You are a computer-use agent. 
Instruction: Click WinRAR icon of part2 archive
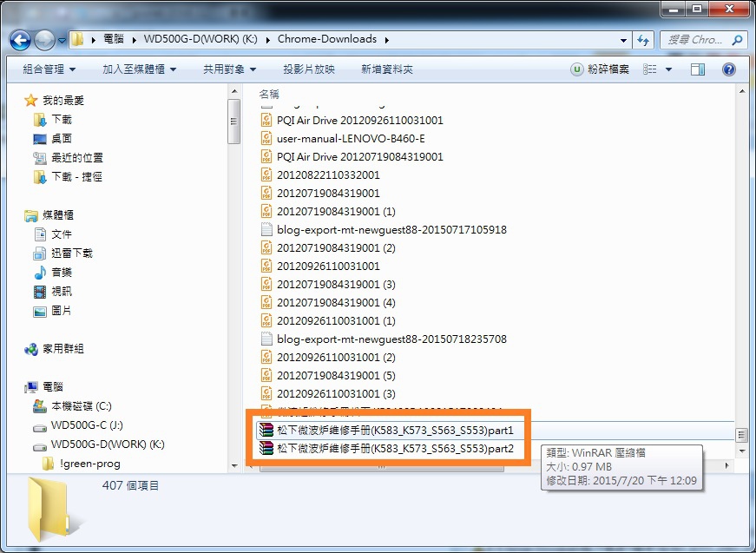[x=266, y=448]
